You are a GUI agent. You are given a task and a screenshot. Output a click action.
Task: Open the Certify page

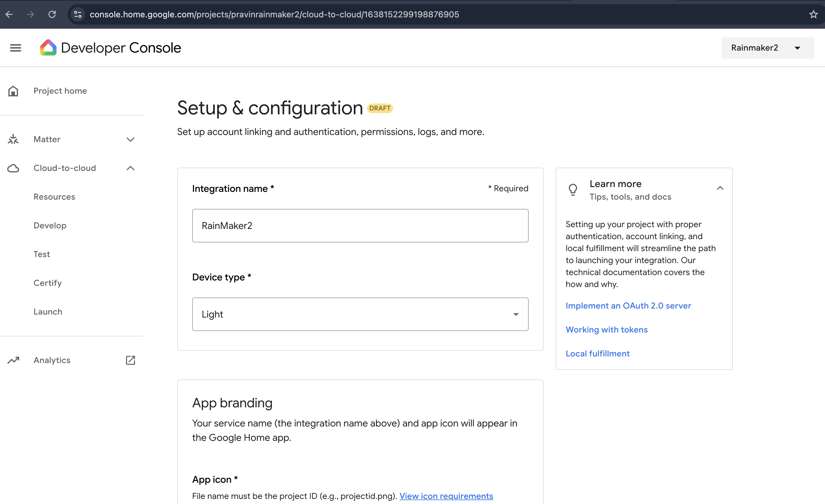(48, 283)
